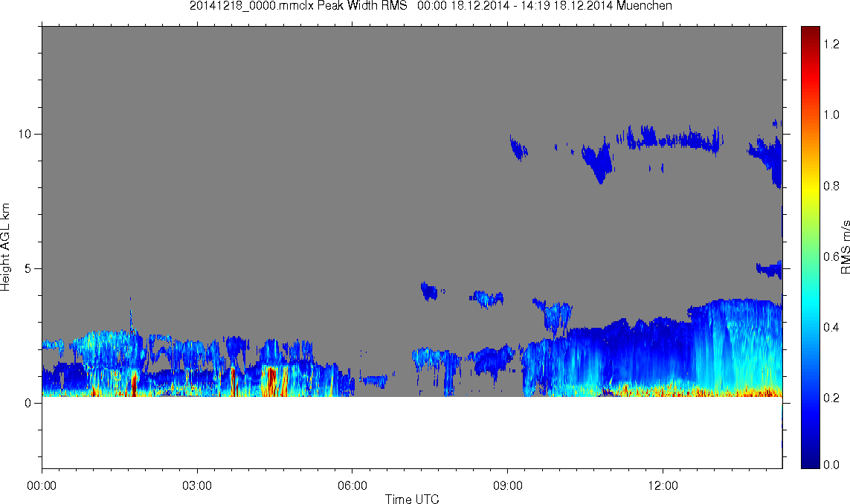Click the dark red top of colorbar
The height and width of the screenshot is (504, 850).
811,33
